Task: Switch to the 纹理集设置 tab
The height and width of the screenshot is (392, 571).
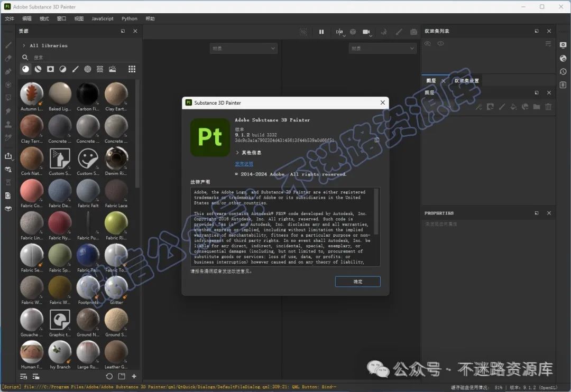Action: tap(466, 80)
